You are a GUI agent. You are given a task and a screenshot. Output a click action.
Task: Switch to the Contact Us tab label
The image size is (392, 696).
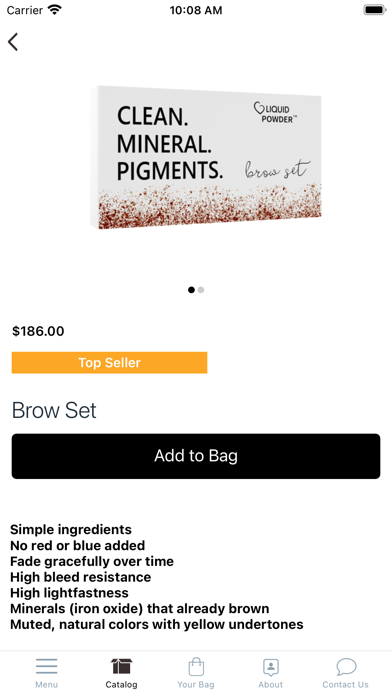tap(345, 684)
